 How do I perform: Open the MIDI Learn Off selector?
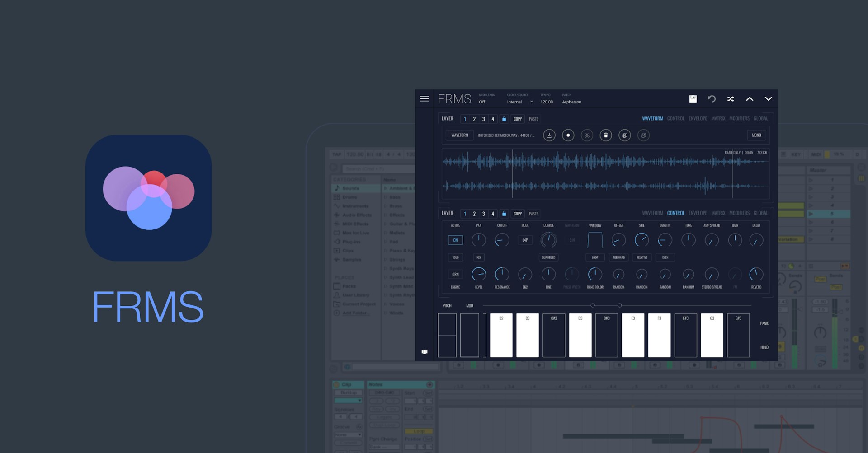[482, 102]
